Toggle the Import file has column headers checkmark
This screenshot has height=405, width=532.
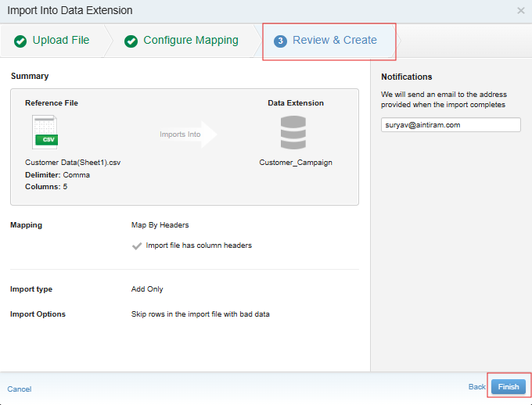[137, 246]
